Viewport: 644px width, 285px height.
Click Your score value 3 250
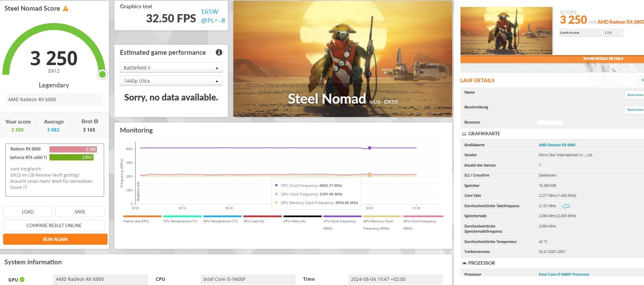click(x=17, y=130)
